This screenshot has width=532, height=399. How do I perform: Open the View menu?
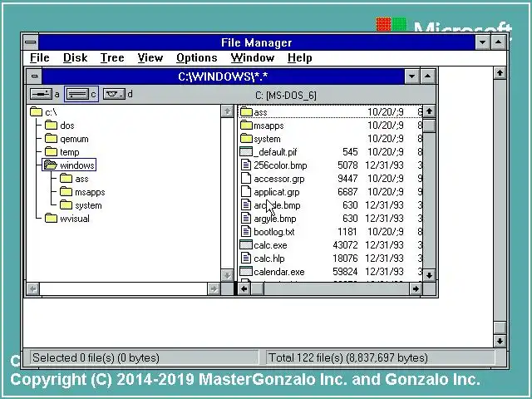(x=150, y=58)
